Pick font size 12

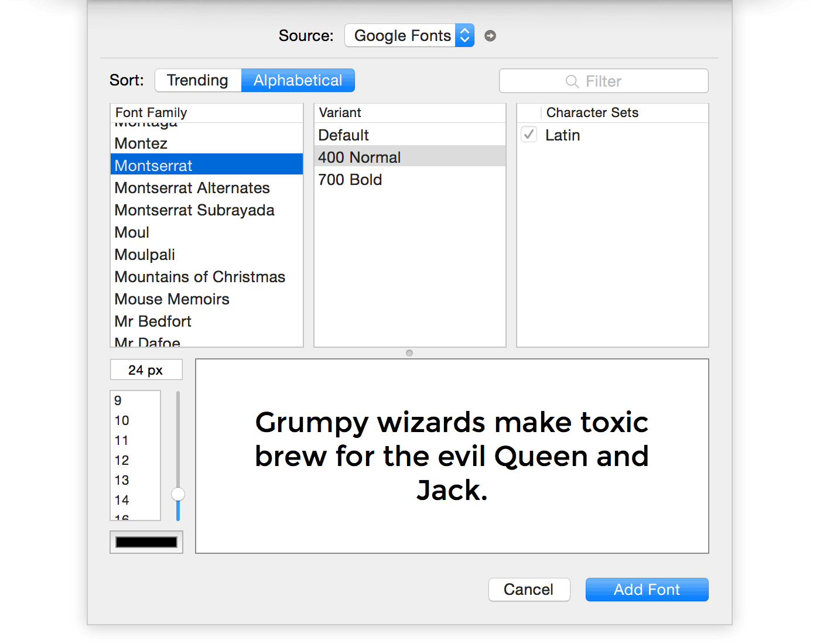click(x=135, y=460)
